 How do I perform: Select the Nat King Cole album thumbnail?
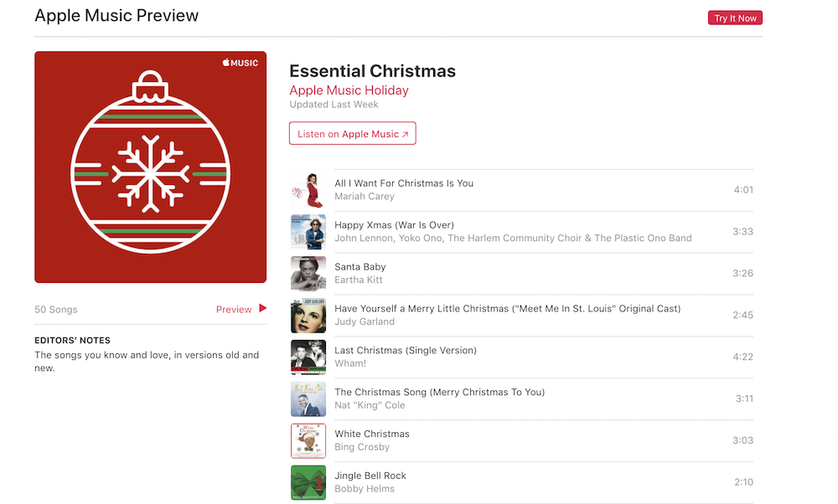click(308, 399)
